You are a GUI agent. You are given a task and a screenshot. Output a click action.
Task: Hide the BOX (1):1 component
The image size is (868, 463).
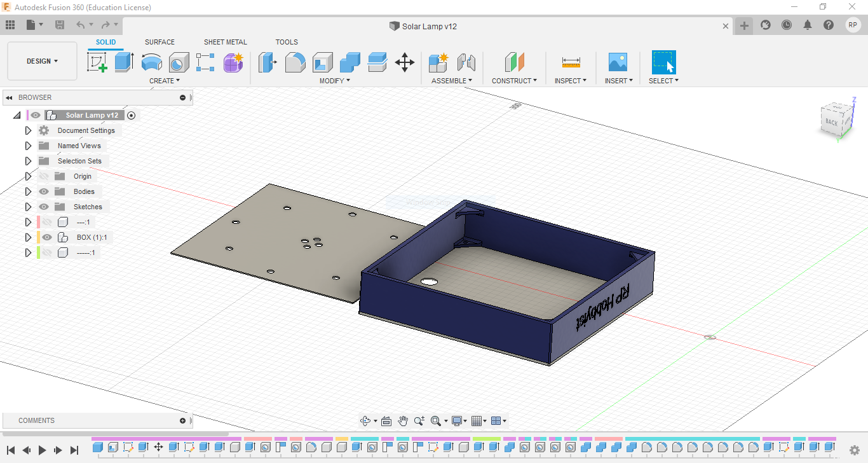pyautogui.click(x=47, y=237)
